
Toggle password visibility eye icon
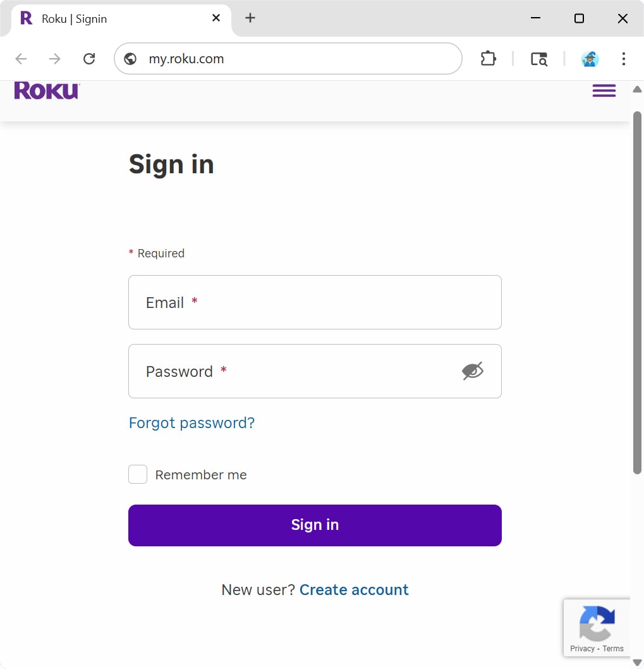(x=472, y=371)
